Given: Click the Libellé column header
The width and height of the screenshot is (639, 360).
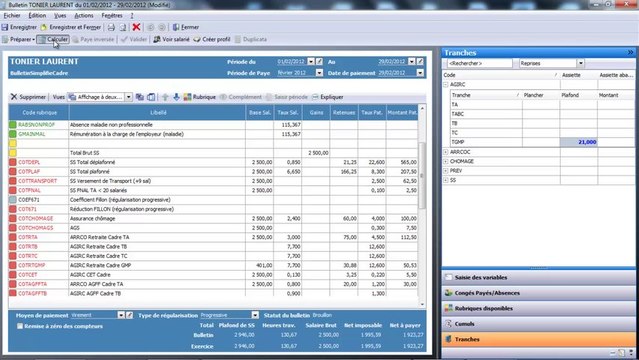Looking at the screenshot, I should pyautogui.click(x=157, y=113).
